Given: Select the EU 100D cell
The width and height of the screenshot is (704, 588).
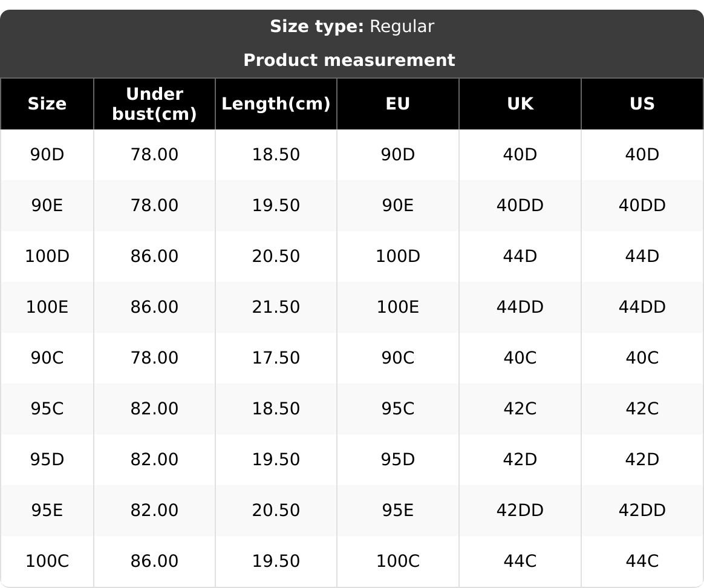Looking at the screenshot, I should point(398,256).
